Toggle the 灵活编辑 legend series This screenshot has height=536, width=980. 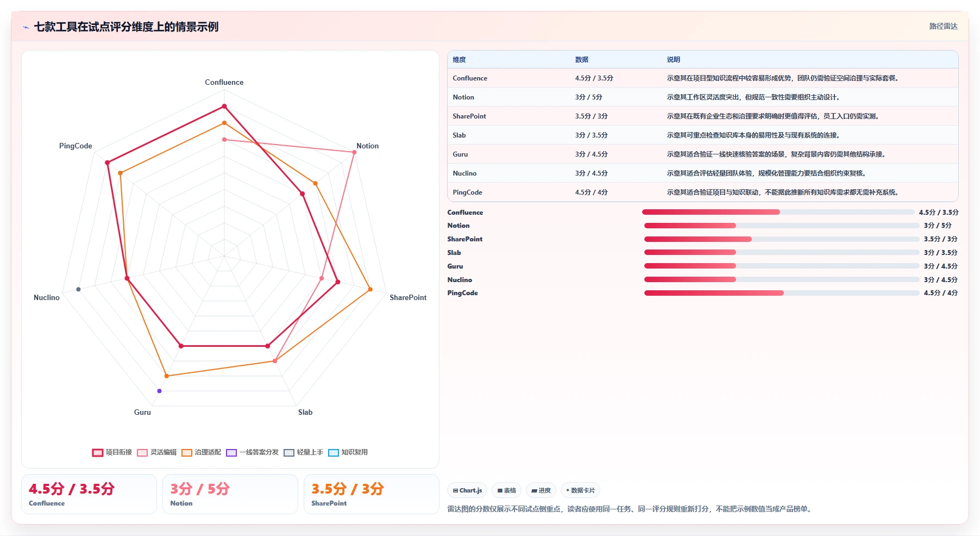click(157, 452)
